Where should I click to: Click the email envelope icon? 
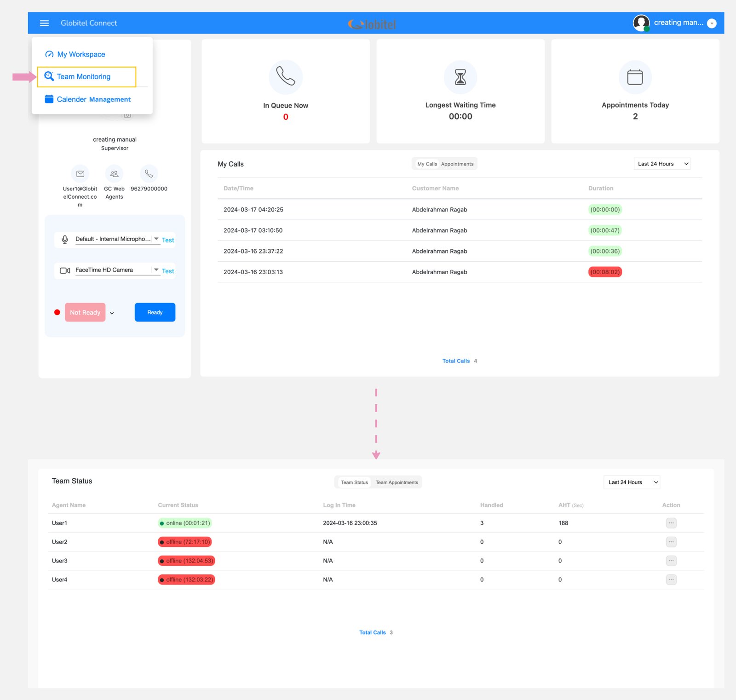[80, 174]
